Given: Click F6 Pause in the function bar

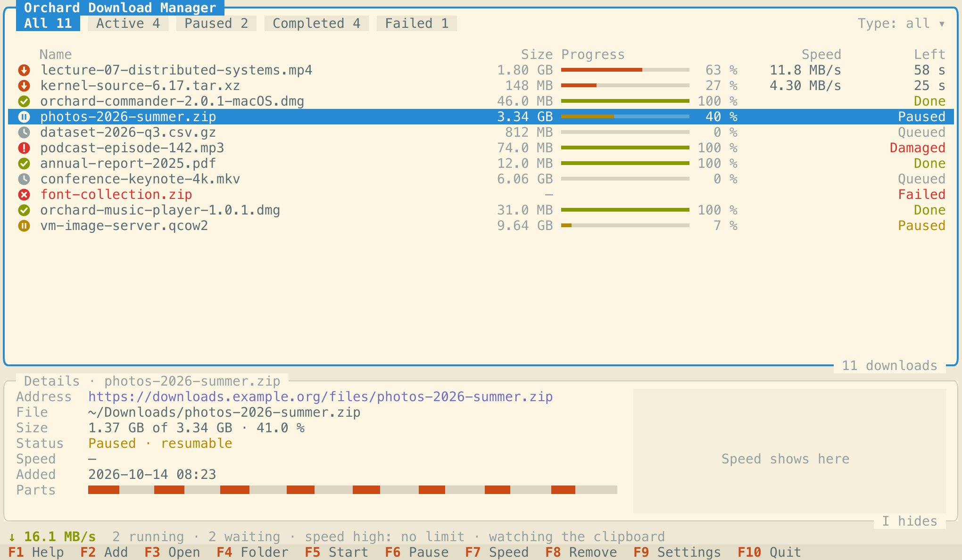Looking at the screenshot, I should (x=417, y=552).
